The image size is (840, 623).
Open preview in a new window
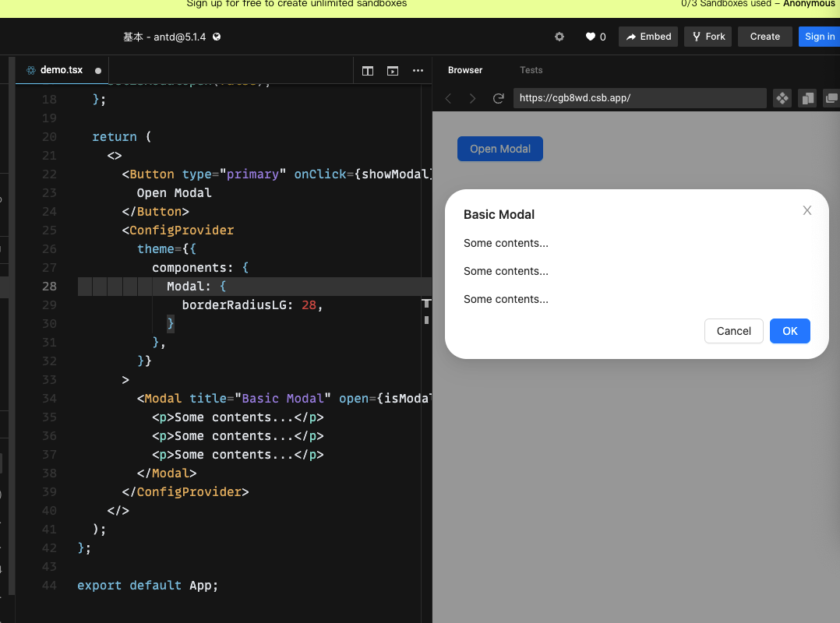point(831,98)
